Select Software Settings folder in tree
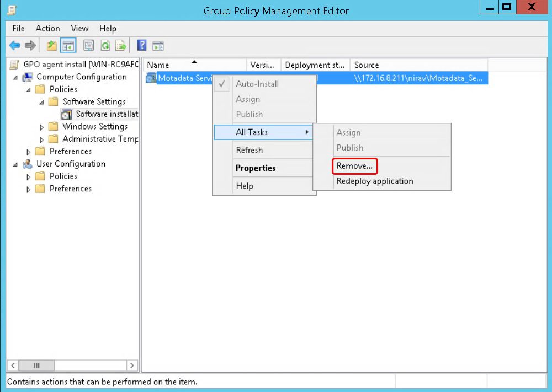Screen dimensions: 552x392 click(94, 101)
